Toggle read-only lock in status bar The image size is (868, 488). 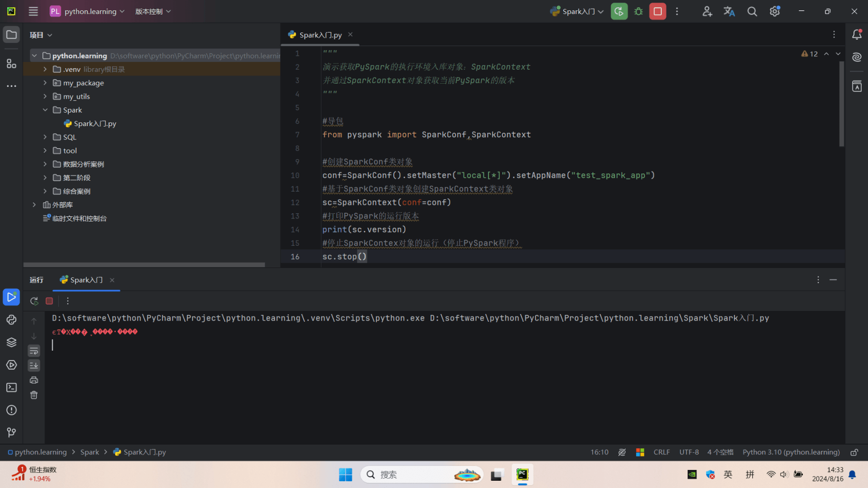[855, 452]
